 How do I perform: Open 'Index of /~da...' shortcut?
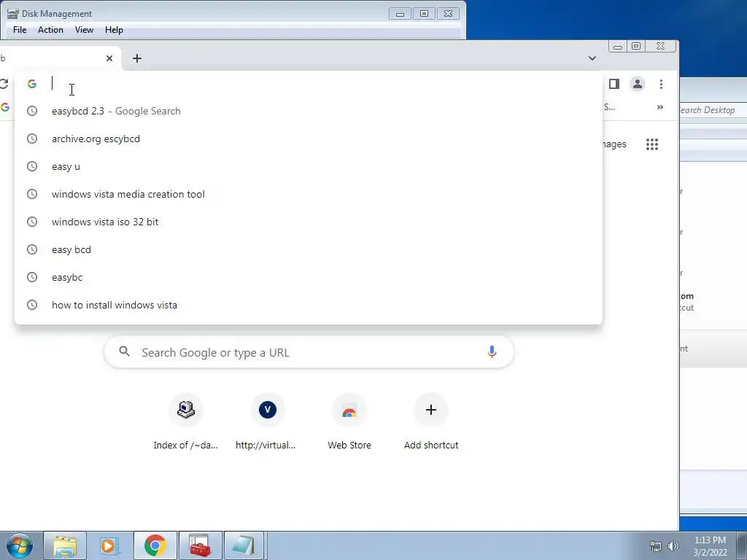186,422
